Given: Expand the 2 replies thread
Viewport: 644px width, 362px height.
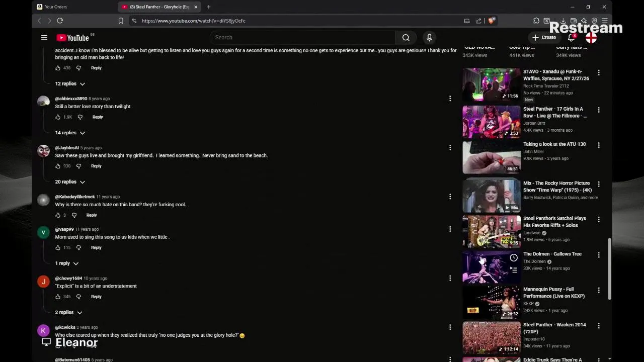Looking at the screenshot, I should point(68,312).
